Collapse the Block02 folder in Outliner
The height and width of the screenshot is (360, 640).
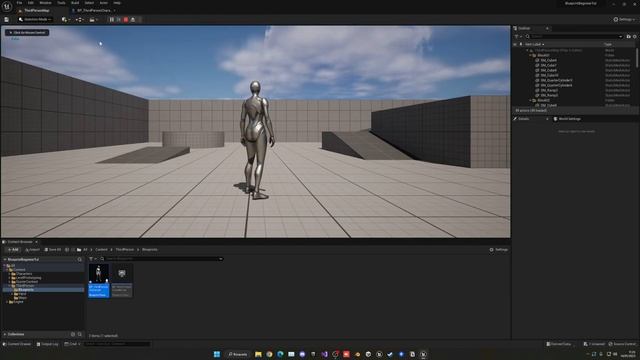tap(530, 100)
